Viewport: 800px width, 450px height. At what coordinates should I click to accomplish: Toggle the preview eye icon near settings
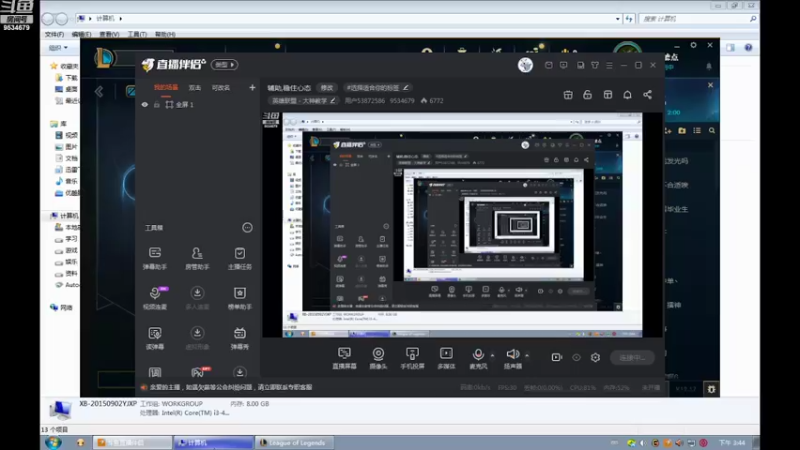click(x=576, y=357)
